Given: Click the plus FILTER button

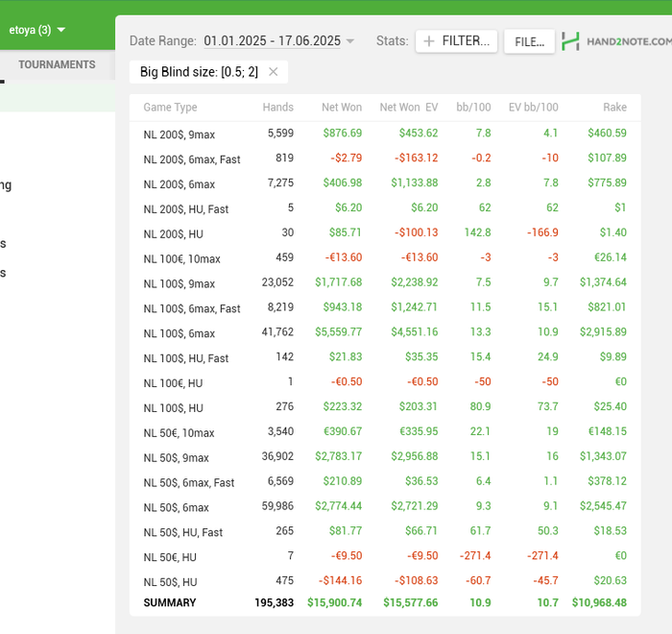Looking at the screenshot, I should [456, 41].
